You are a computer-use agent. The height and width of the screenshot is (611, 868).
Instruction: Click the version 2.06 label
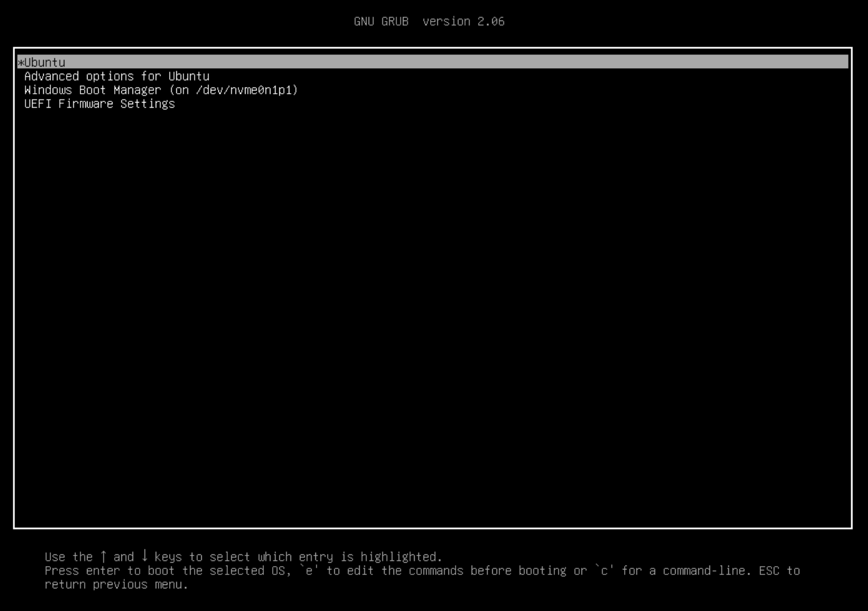pos(463,21)
